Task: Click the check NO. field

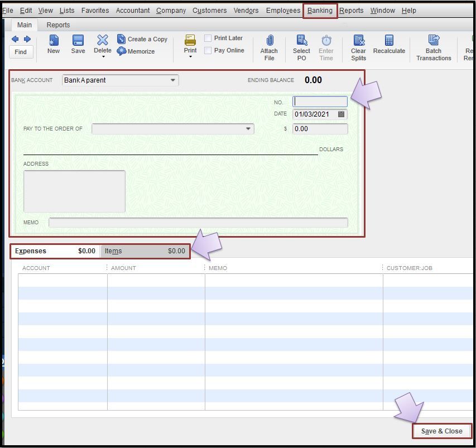Action: [320, 102]
